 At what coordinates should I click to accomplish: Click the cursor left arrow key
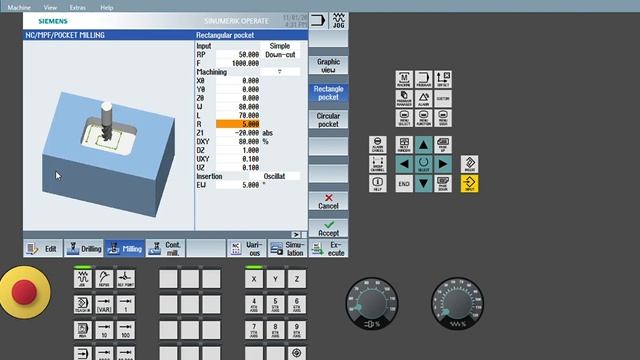[x=404, y=164]
